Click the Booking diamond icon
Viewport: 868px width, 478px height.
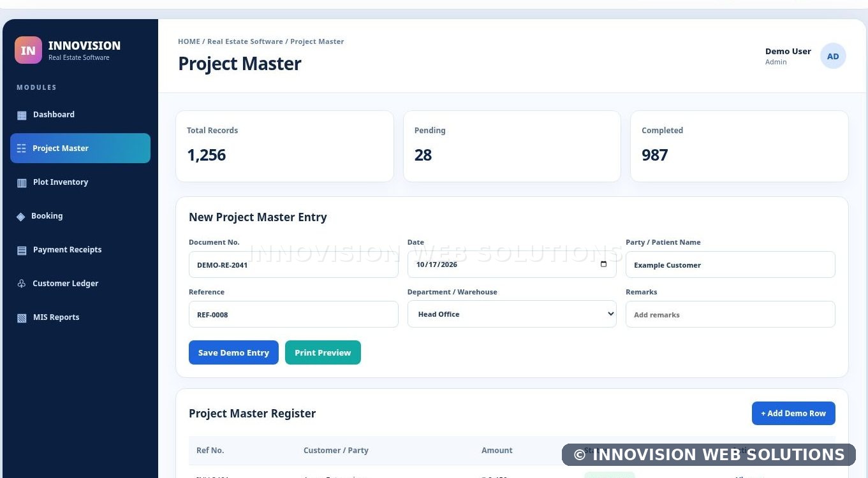[x=21, y=217]
